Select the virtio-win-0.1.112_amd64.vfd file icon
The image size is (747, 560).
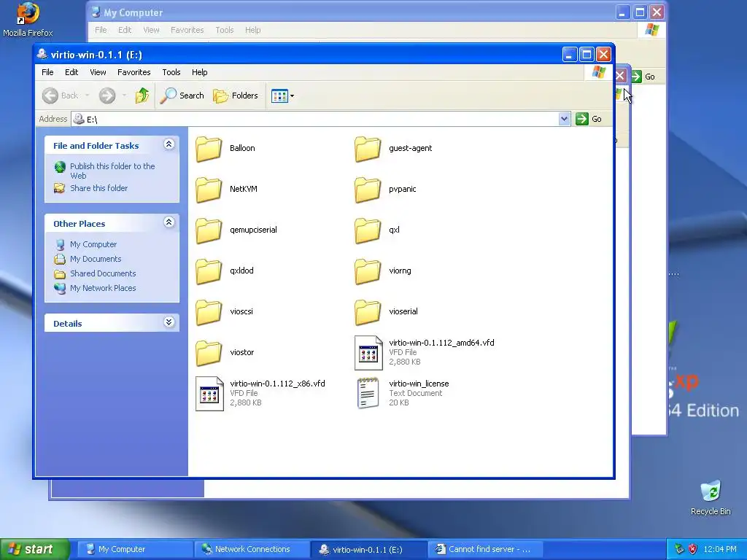coord(368,353)
